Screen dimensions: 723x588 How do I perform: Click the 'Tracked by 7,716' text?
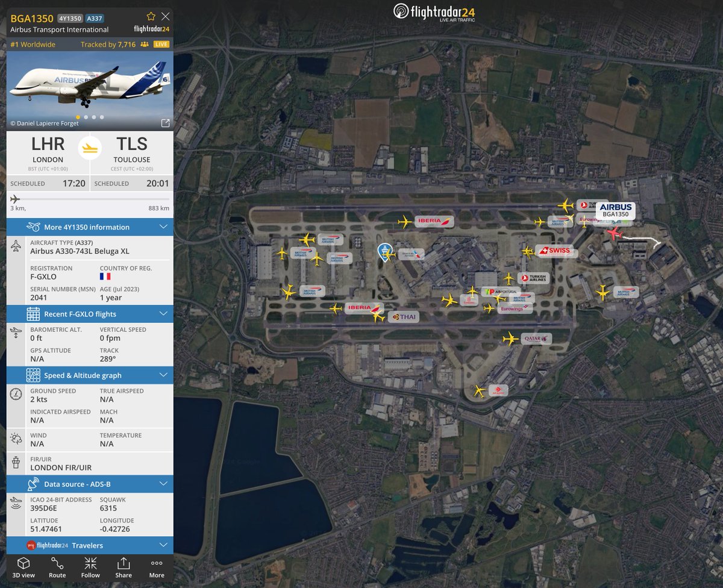point(108,45)
